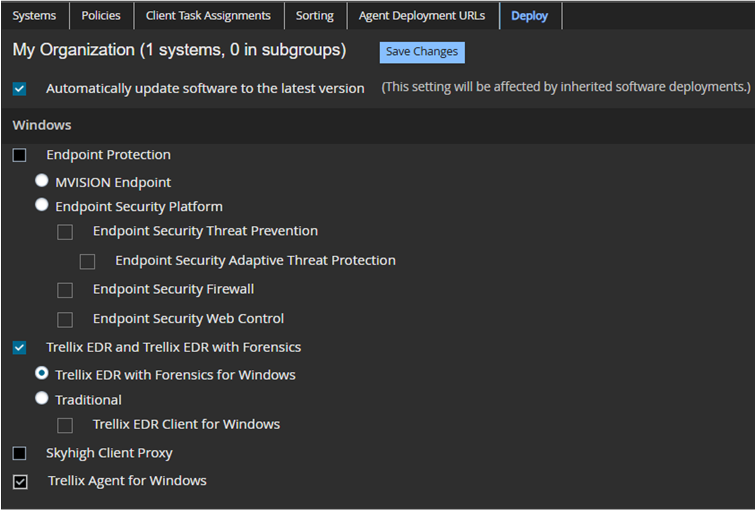Image resolution: width=756 pixels, height=510 pixels.
Task: Open Agent Deployment URLs tab
Action: click(x=422, y=16)
